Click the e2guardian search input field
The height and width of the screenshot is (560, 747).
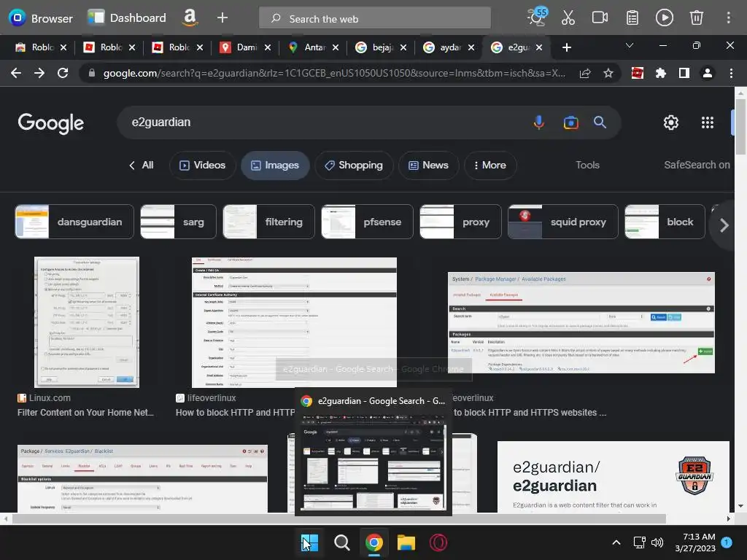click(324, 122)
